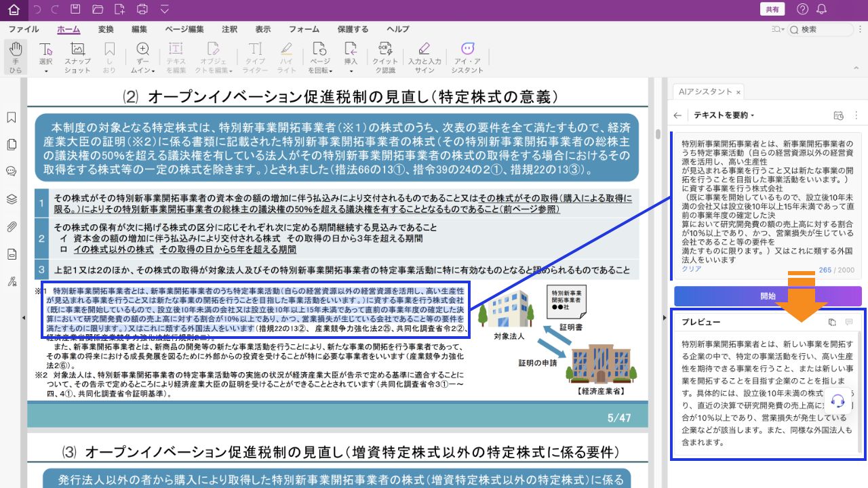This screenshot has width=868, height=488.
Task: Click the Undo icon in title bar
Action: 37,9
